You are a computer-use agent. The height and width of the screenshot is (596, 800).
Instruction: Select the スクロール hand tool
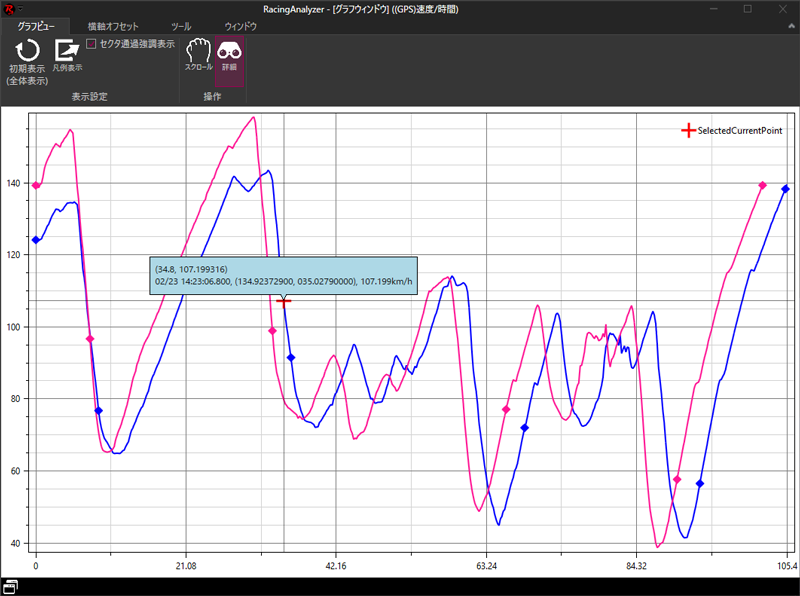[199, 52]
